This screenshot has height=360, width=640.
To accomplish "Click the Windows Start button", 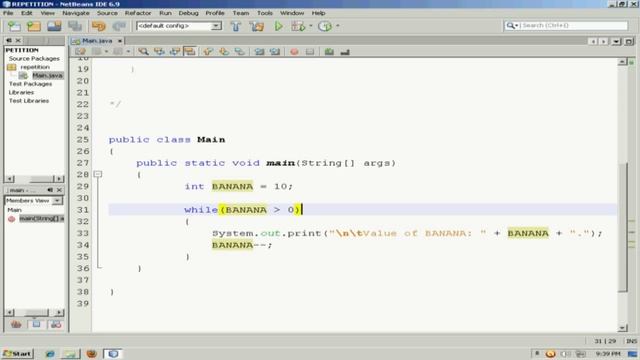I will tap(18, 353).
